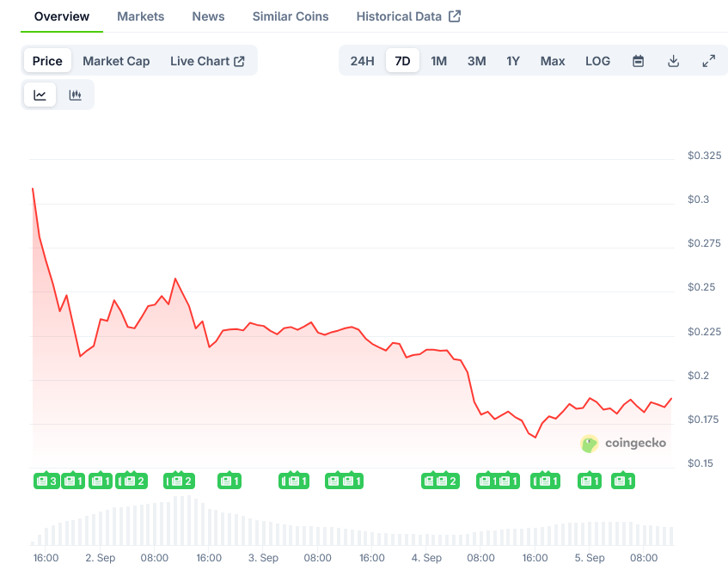Show the Max time range

(553, 61)
